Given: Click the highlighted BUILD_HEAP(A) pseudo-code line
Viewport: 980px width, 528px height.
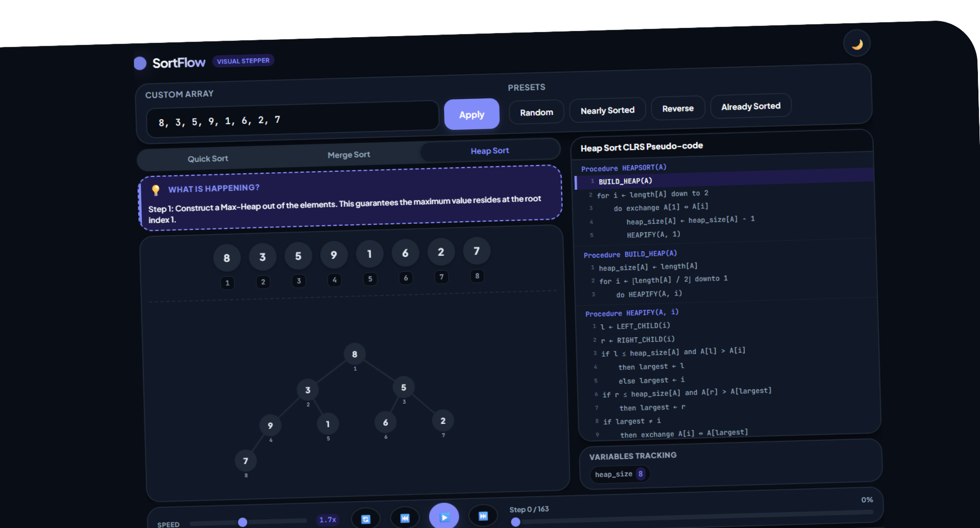Looking at the screenshot, I should 724,178.
